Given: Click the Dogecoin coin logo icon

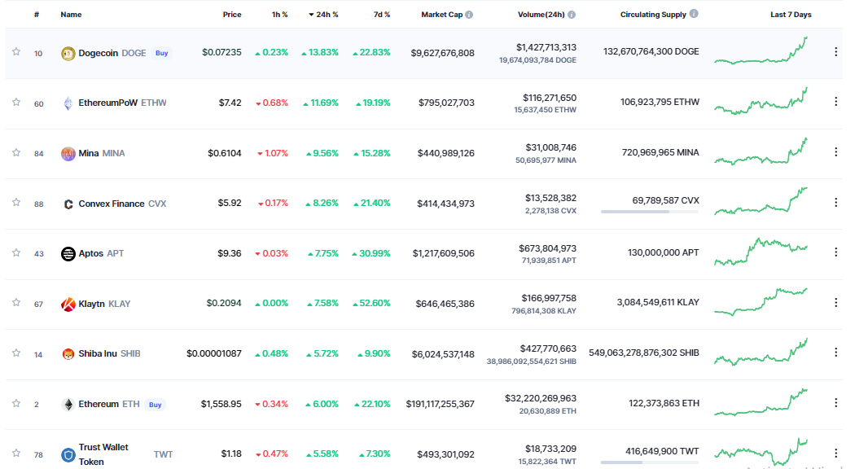Looking at the screenshot, I should coord(68,53).
